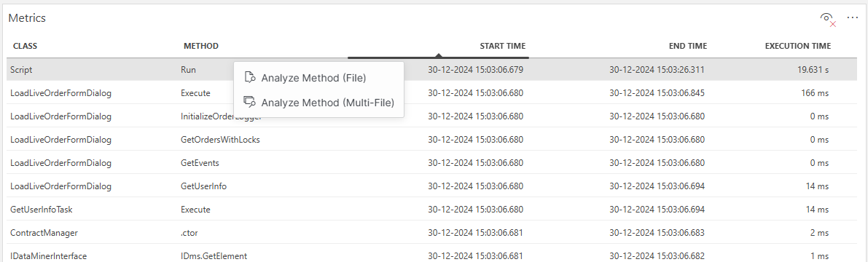The width and height of the screenshot is (868, 262).
Task: Click LoadLiveOrderFormDialog in the GetUserInfo row
Action: (61, 186)
